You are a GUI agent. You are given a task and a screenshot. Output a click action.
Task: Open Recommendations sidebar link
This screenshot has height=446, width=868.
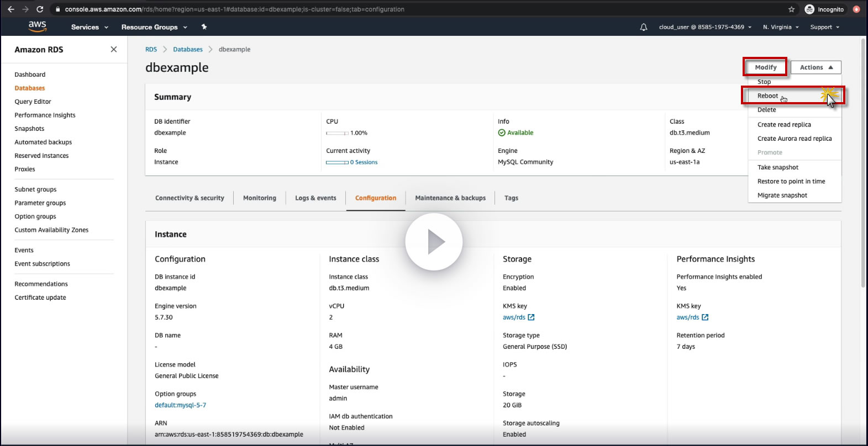[41, 284]
